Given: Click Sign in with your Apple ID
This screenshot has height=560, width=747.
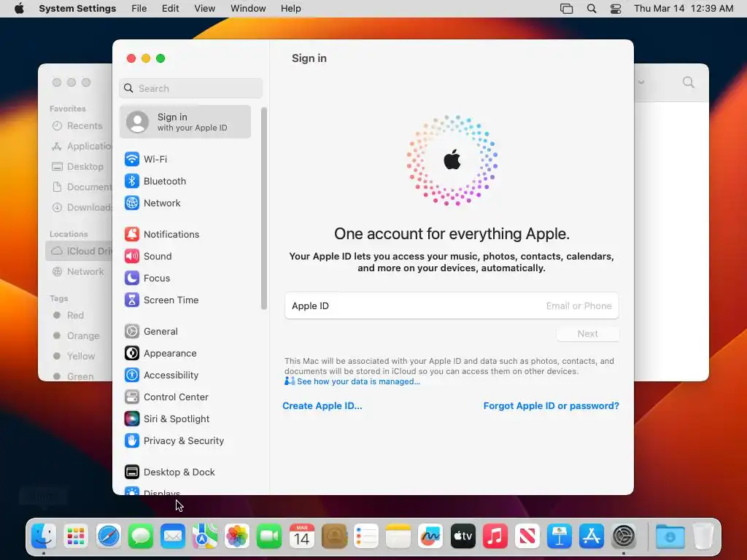Looking at the screenshot, I should (185, 122).
